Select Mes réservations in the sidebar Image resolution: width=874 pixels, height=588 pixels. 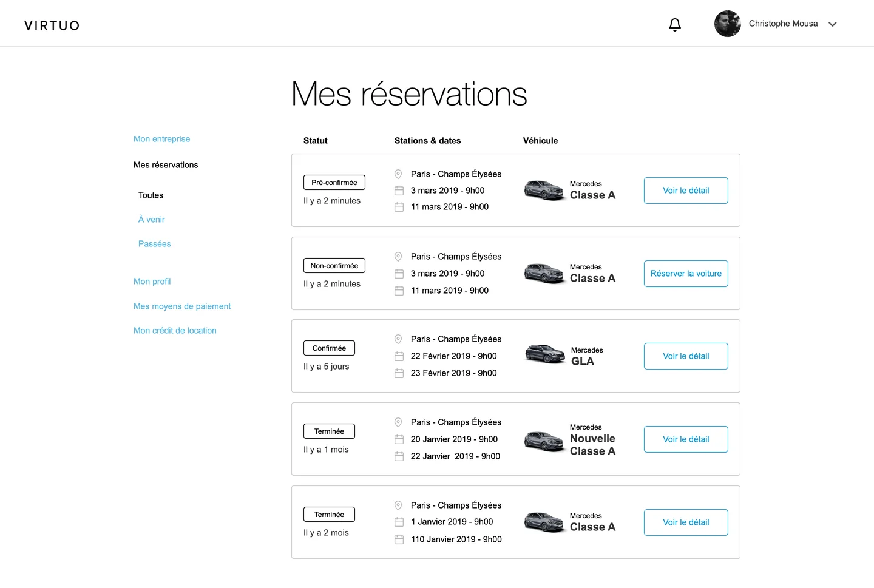(x=166, y=165)
